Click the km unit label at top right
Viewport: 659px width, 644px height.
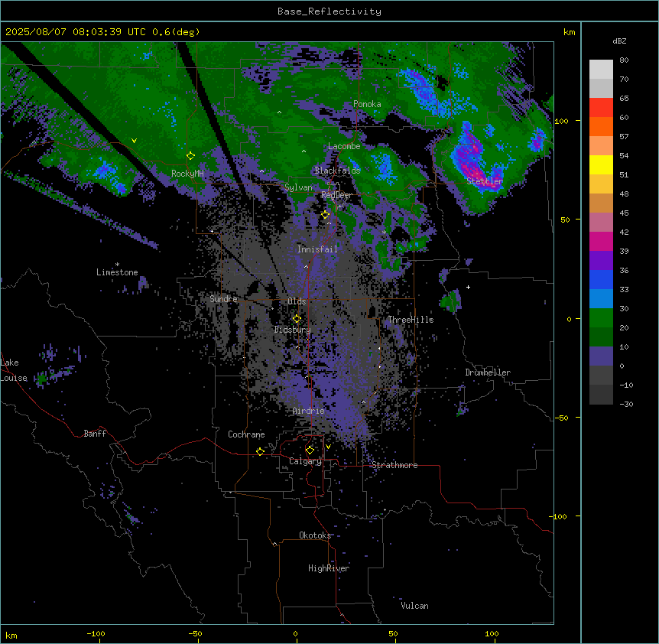(569, 32)
